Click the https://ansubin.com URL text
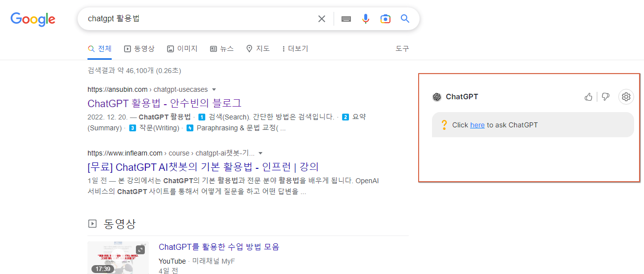This screenshot has height=274, width=644. click(118, 89)
